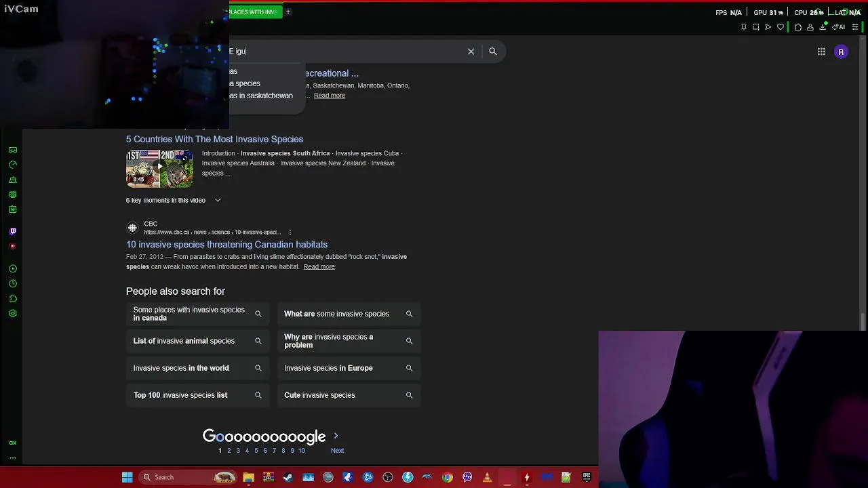Open CBC result three-dot options menu
This screenshot has width=868, height=488.
pyautogui.click(x=290, y=232)
